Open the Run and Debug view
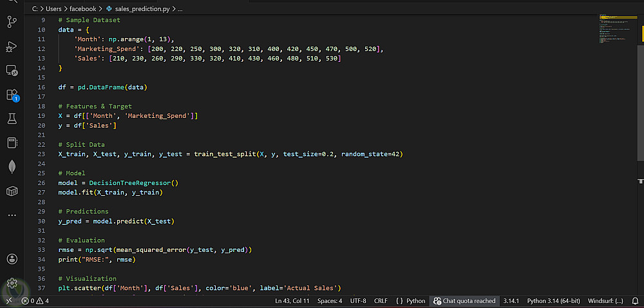Image resolution: width=644 pixels, height=308 pixels. tap(12, 47)
